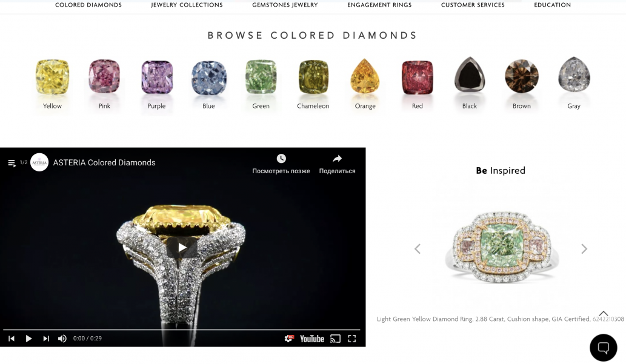Open the Jewelry Collections menu
The width and height of the screenshot is (626, 364).
pyautogui.click(x=187, y=5)
